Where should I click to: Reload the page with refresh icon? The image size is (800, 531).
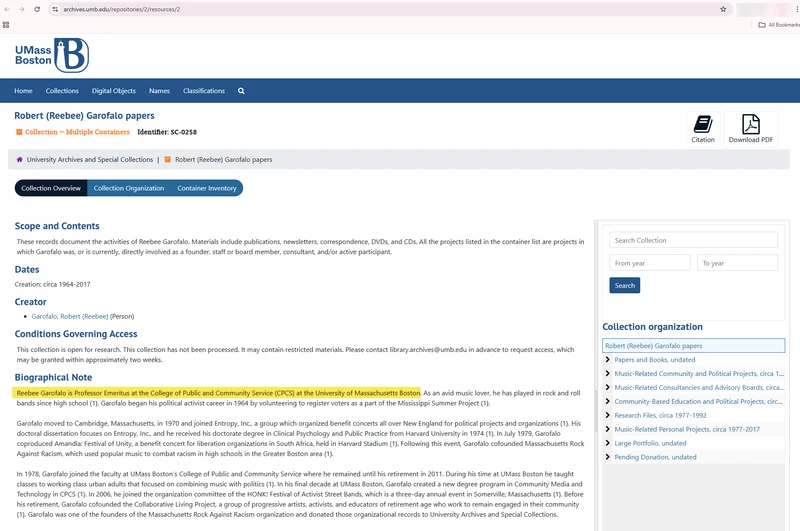coord(37,9)
